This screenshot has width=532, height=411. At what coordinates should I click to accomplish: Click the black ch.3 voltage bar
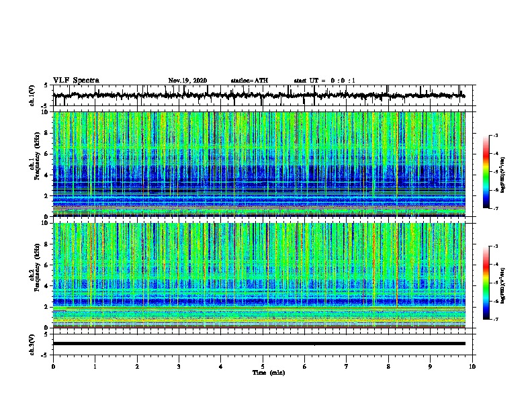259,344
